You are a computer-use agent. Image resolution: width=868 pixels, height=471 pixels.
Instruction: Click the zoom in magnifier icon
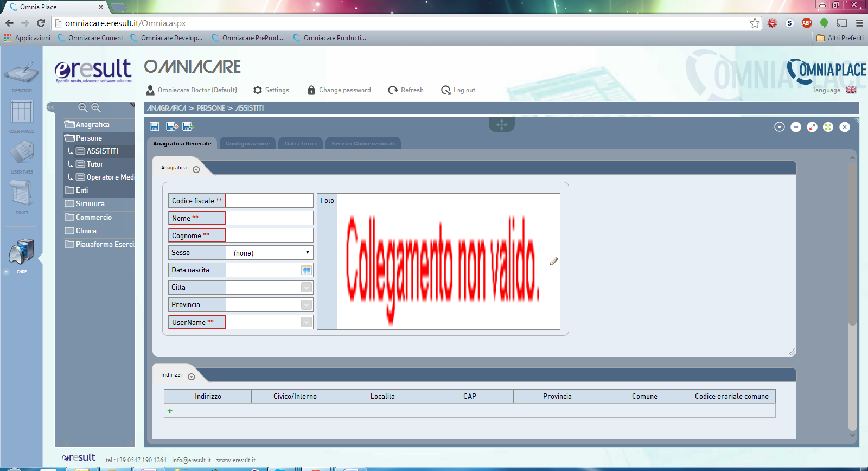pyautogui.click(x=96, y=107)
